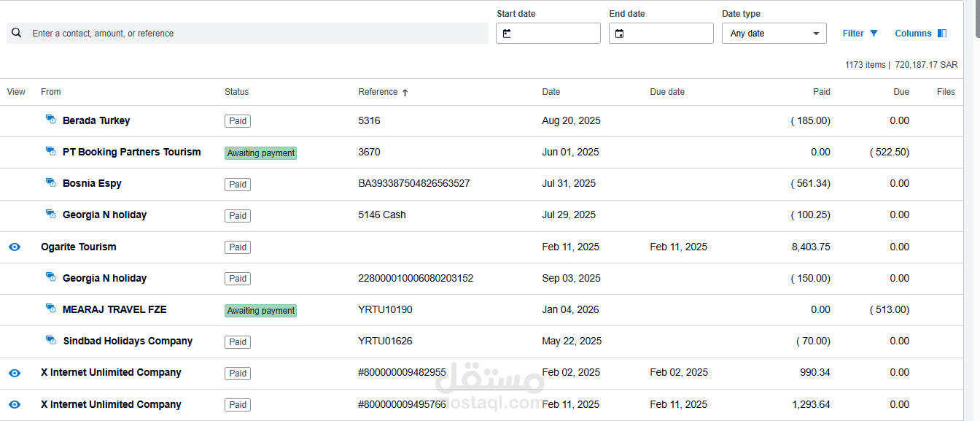Click the ( 513.00) due amount
980x421 pixels.
click(x=890, y=309)
